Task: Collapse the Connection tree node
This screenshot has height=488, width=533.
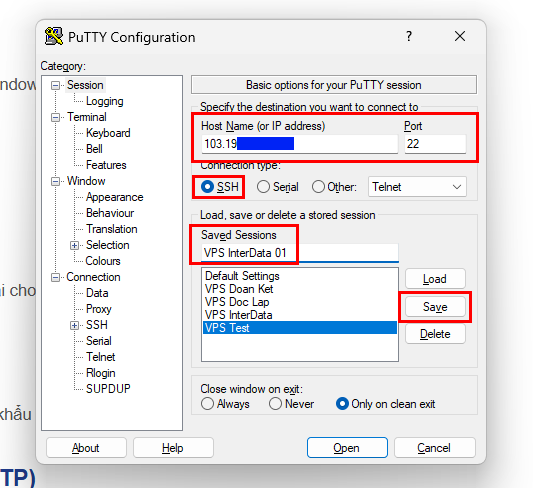Action: coord(55,278)
